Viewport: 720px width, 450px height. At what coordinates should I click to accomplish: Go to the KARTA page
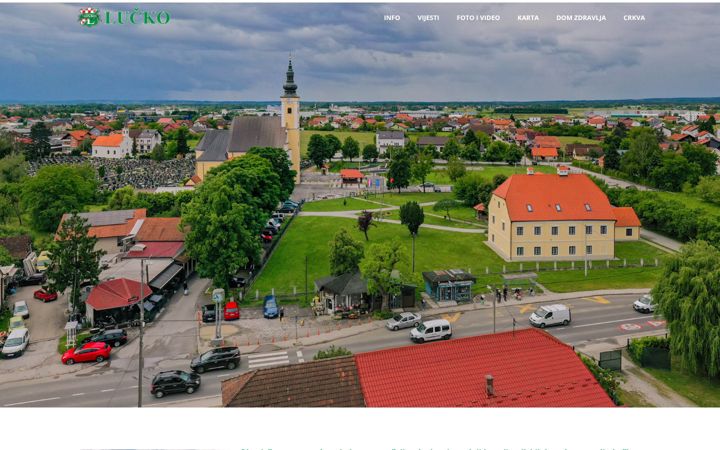(x=528, y=17)
